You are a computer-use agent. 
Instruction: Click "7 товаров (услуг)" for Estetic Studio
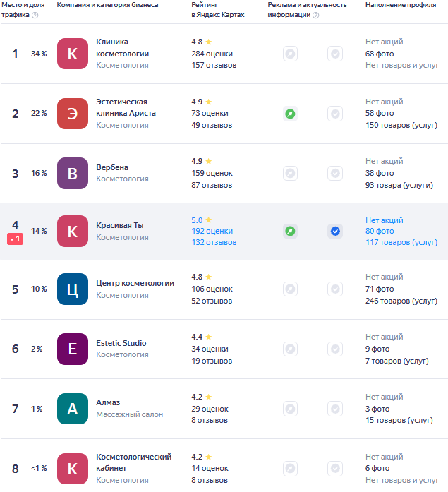click(397, 361)
